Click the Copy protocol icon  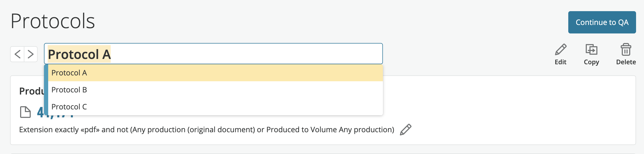pos(591,50)
